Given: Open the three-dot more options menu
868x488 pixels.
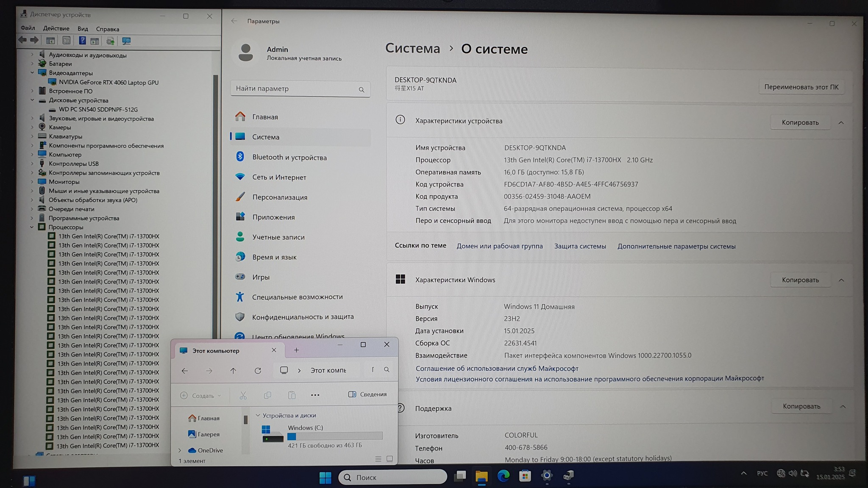Looking at the screenshot, I should (x=315, y=395).
